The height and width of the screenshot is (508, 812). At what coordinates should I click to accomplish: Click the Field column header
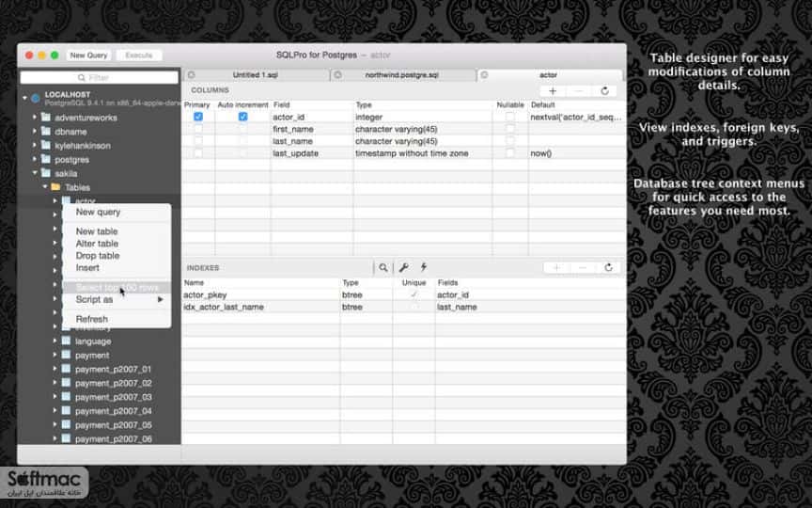[x=312, y=104]
